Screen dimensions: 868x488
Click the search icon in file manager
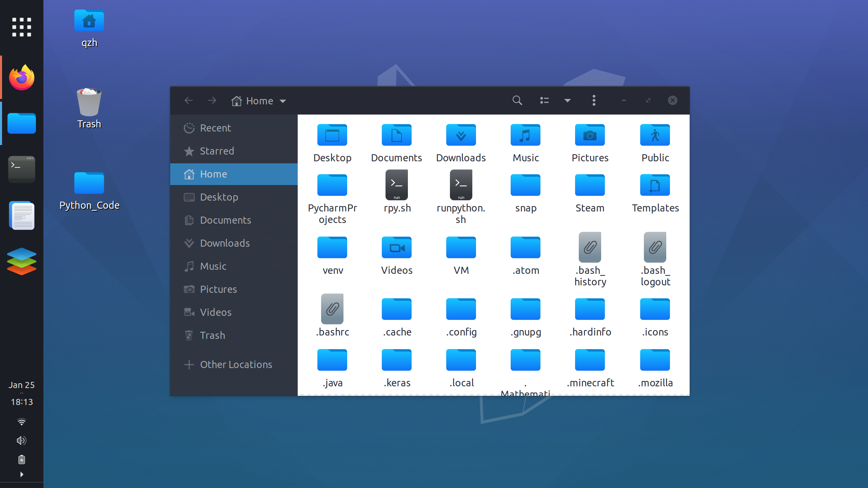coord(517,100)
